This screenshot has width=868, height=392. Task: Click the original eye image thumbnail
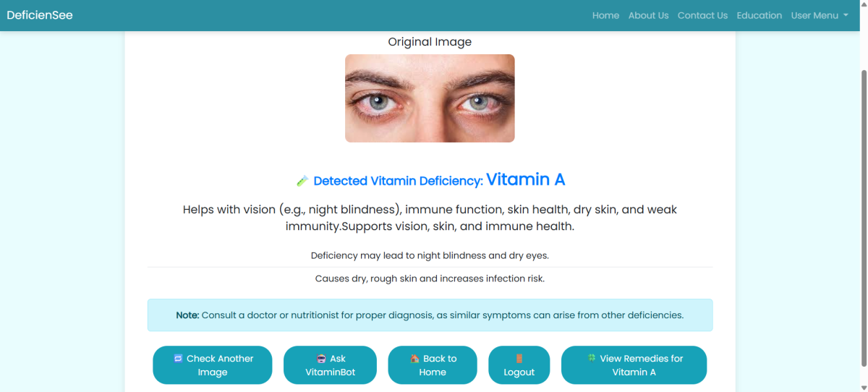click(430, 98)
